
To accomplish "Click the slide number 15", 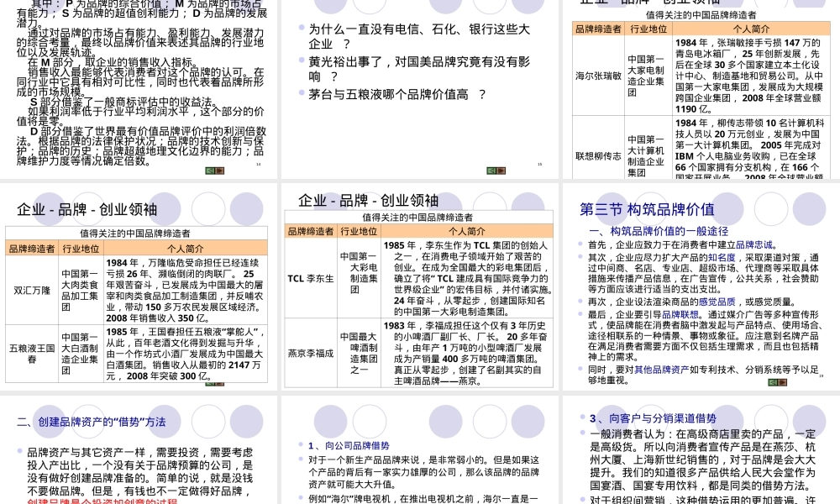I will coord(539,165).
